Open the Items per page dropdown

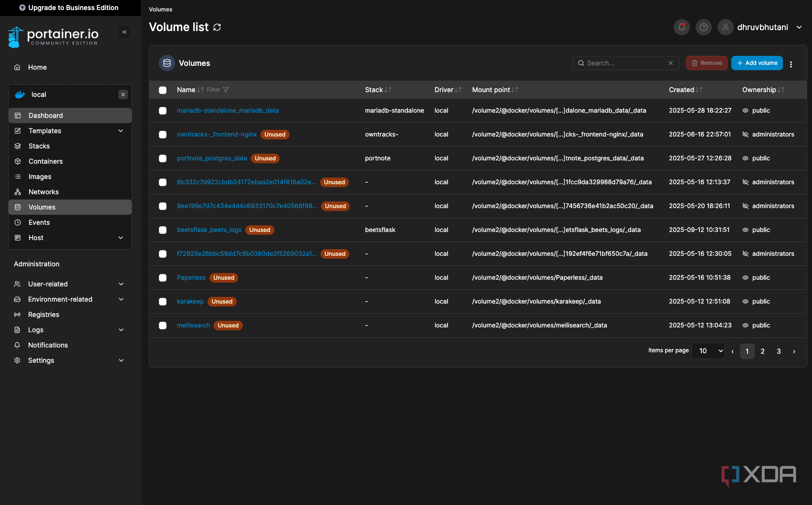pos(708,351)
